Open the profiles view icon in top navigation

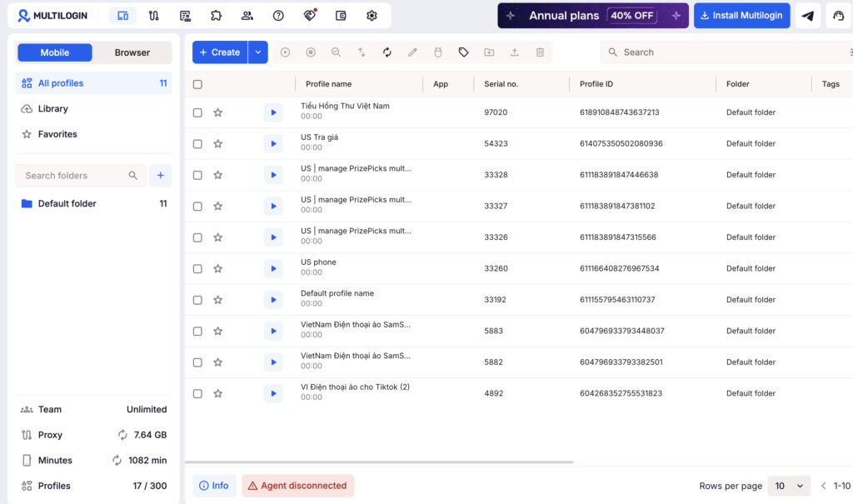(122, 16)
